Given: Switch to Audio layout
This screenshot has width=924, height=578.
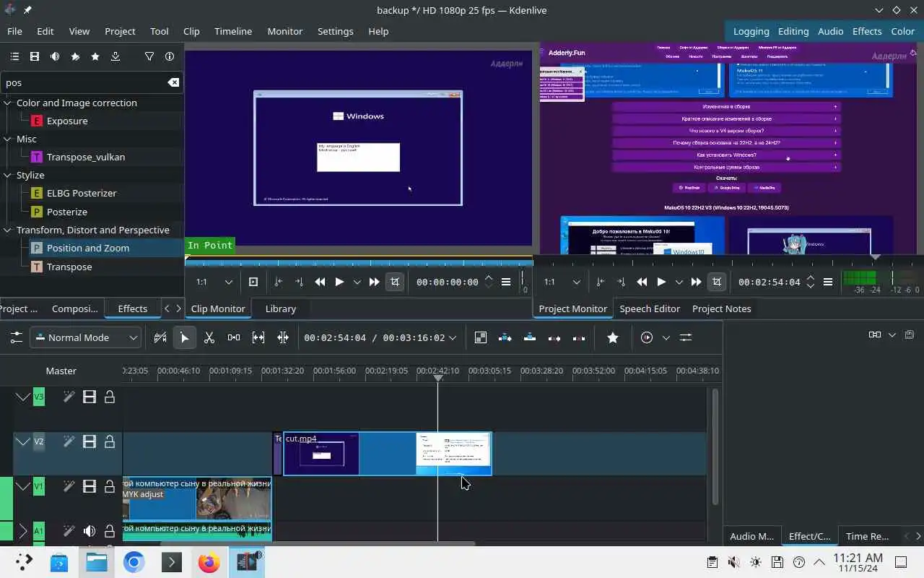Looking at the screenshot, I should point(830,31).
